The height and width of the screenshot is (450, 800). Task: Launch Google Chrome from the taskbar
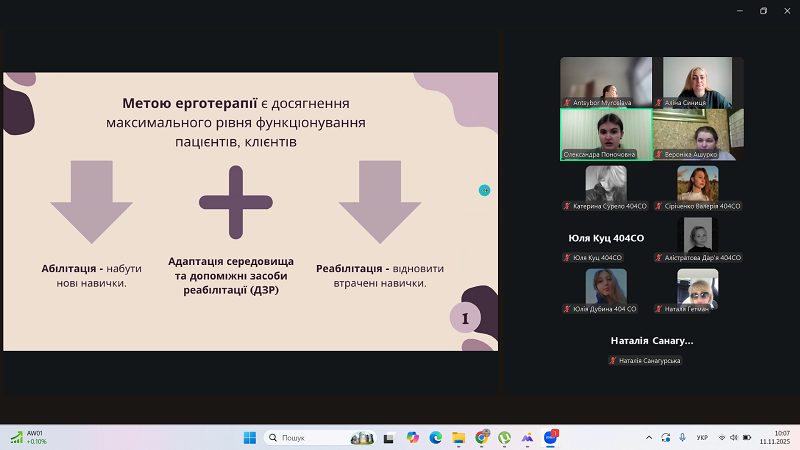pyautogui.click(x=482, y=438)
